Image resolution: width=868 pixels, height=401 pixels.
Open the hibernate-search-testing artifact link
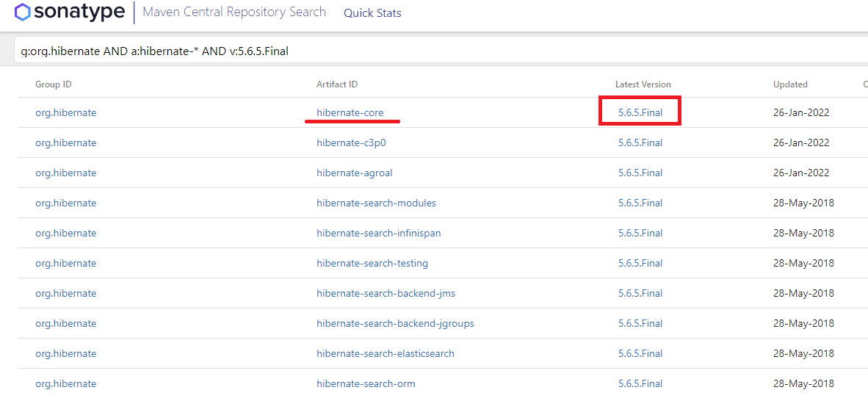[x=372, y=263]
